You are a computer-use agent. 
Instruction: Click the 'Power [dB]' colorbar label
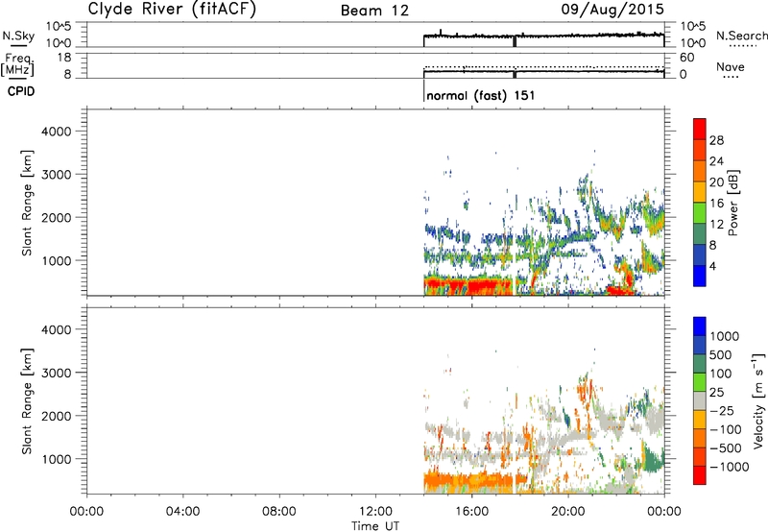coord(732,203)
